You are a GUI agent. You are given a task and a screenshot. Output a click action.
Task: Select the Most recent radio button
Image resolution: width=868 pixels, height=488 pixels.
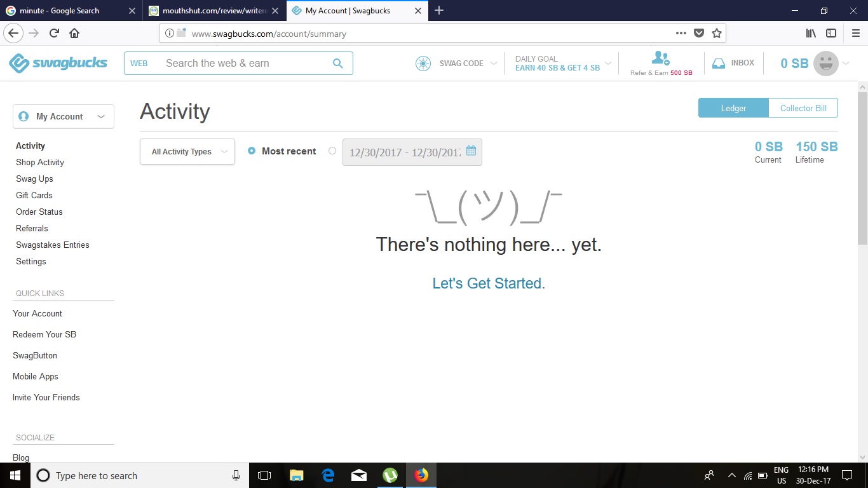coord(252,151)
